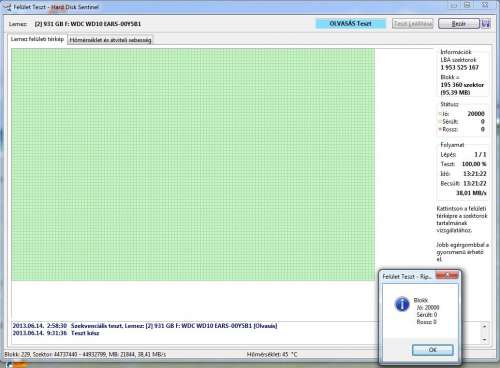Click the blue info icon in the dialog
The width and height of the screenshot is (500, 368).
click(402, 304)
